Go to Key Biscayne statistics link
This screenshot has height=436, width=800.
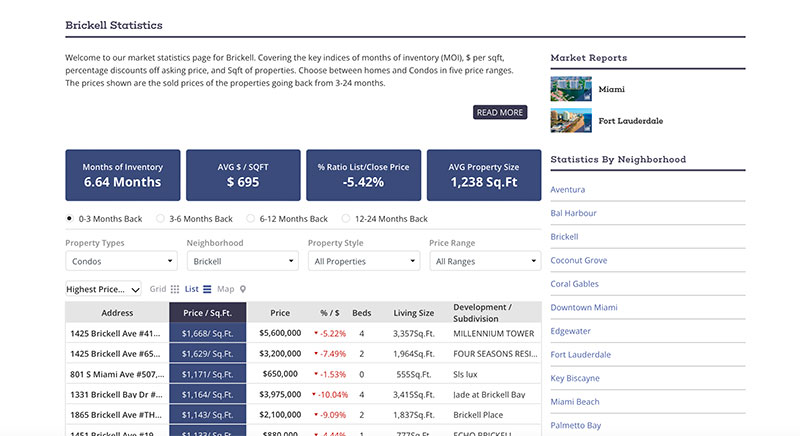pyautogui.click(x=575, y=378)
